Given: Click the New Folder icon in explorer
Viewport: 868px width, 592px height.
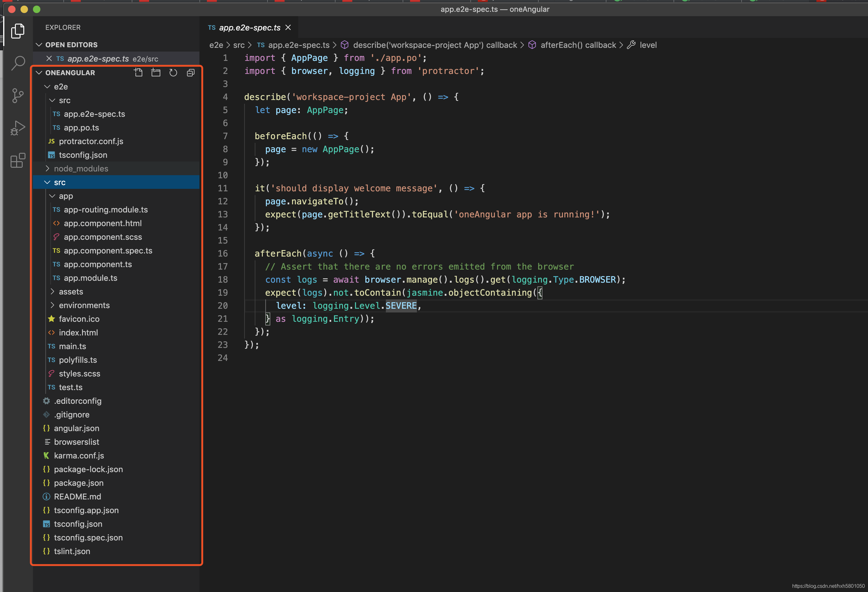Looking at the screenshot, I should pos(156,72).
